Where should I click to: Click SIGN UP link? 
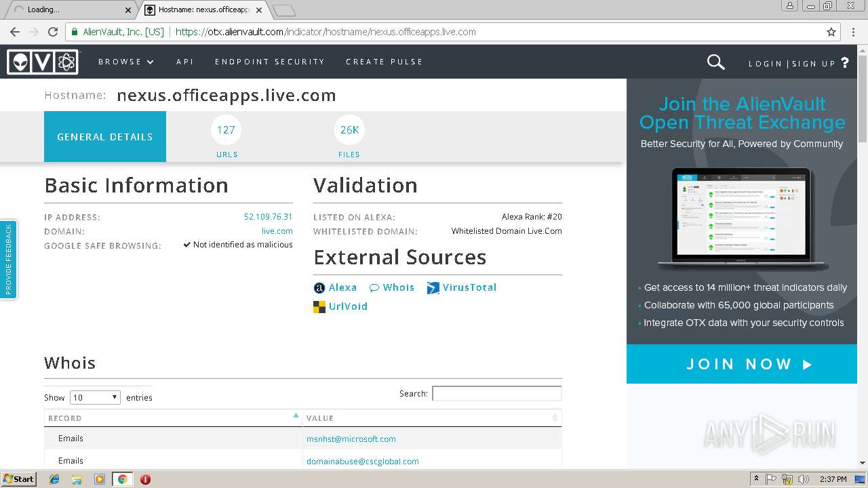coord(814,64)
